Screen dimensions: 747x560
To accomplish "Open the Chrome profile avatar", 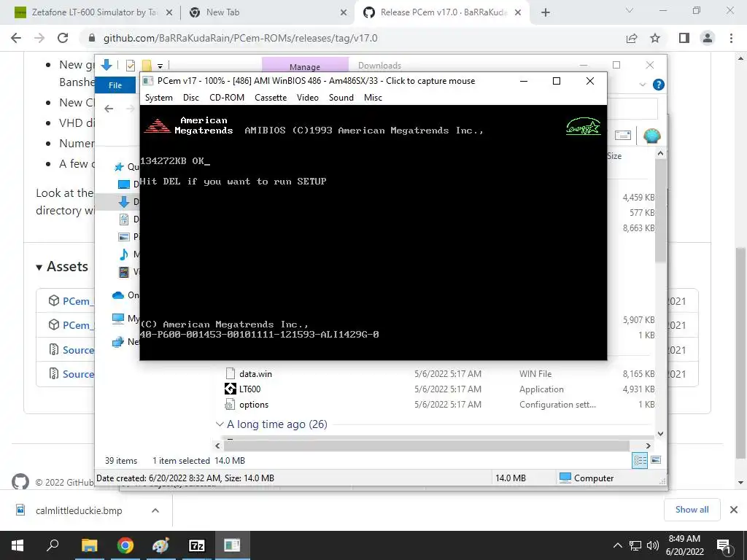I will [708, 38].
